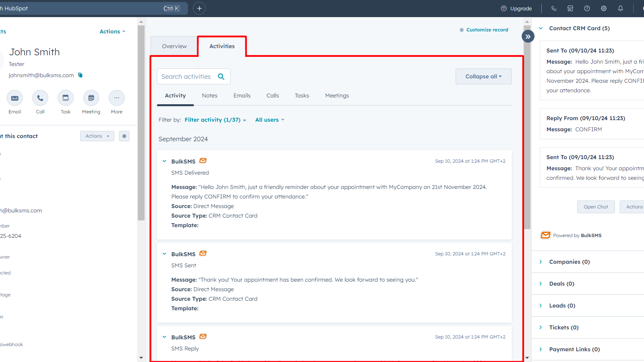Click the Open Chat button
Image resolution: width=644 pixels, height=362 pixels.
(595, 207)
